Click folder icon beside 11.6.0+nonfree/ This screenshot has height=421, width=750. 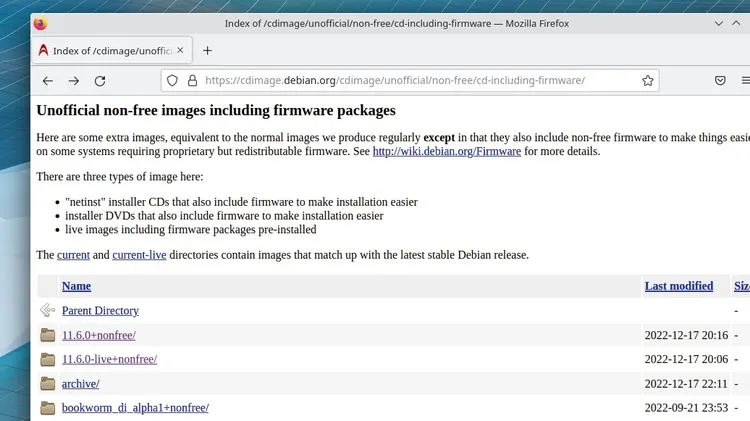point(47,335)
